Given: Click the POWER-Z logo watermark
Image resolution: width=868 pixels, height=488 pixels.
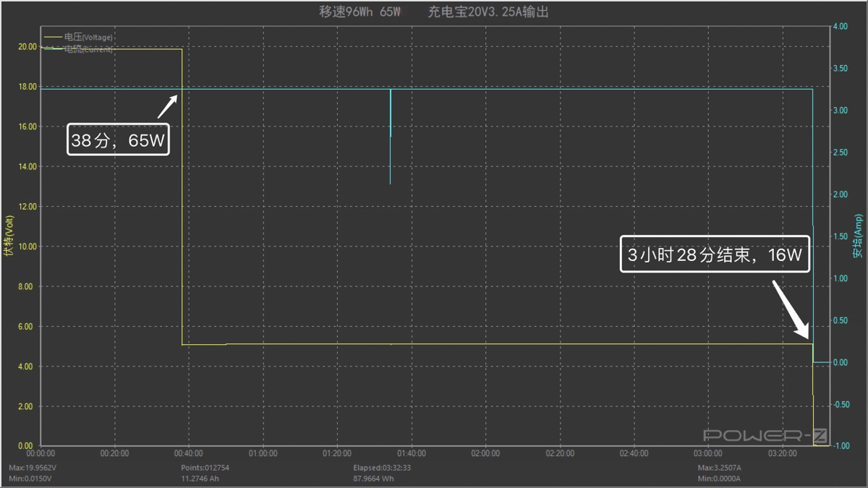Looking at the screenshot, I should (x=765, y=435).
